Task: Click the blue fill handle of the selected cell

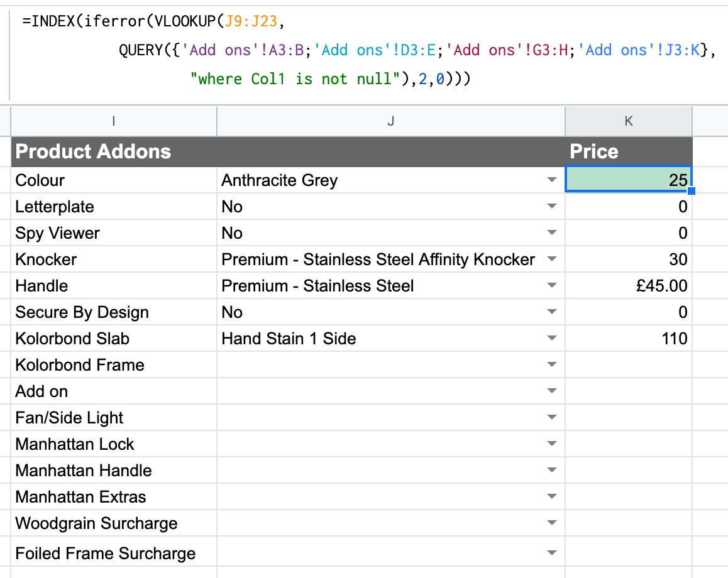Action: tap(691, 192)
